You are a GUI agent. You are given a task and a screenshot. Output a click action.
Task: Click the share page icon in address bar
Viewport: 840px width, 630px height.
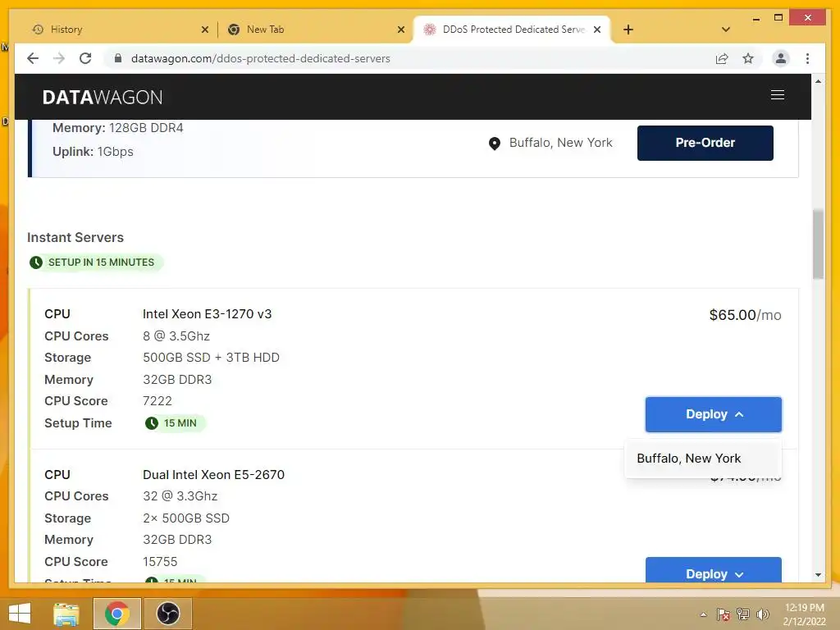722,58
